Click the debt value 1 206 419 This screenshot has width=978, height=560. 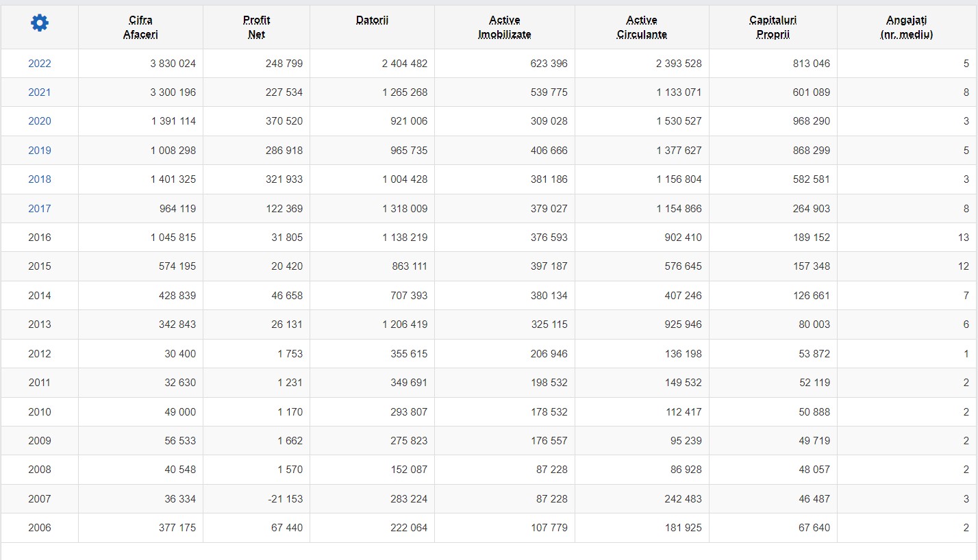(405, 324)
